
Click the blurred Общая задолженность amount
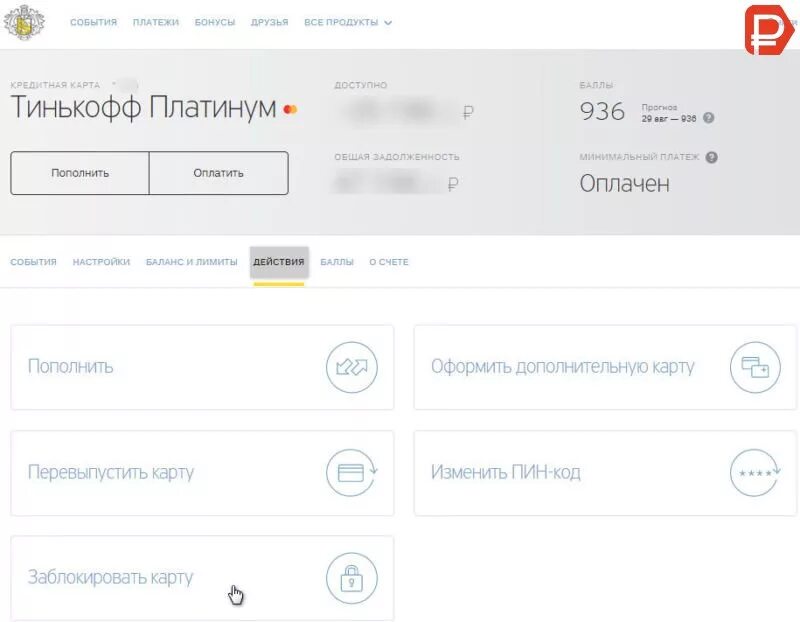(x=389, y=183)
